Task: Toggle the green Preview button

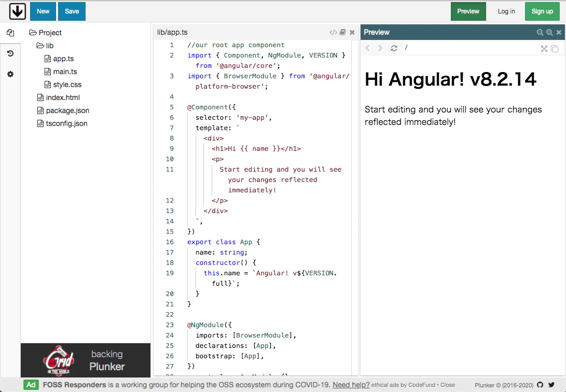Action: (468, 11)
